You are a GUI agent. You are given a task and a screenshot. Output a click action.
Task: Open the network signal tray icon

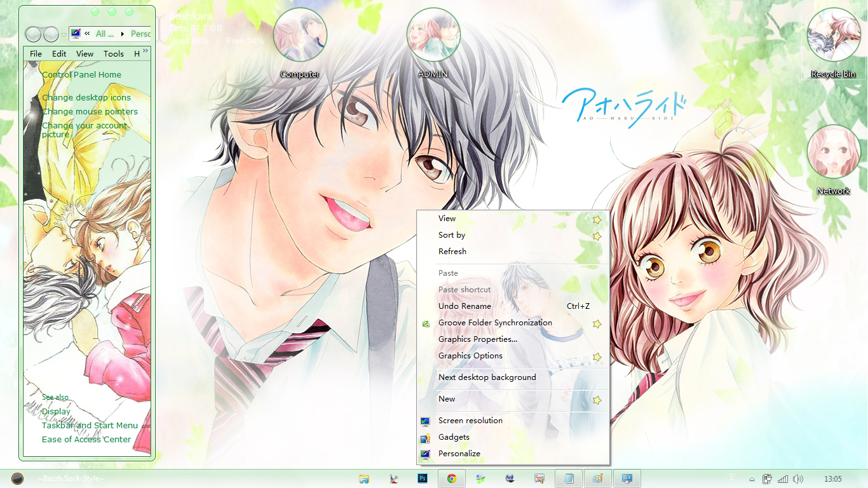pyautogui.click(x=783, y=479)
